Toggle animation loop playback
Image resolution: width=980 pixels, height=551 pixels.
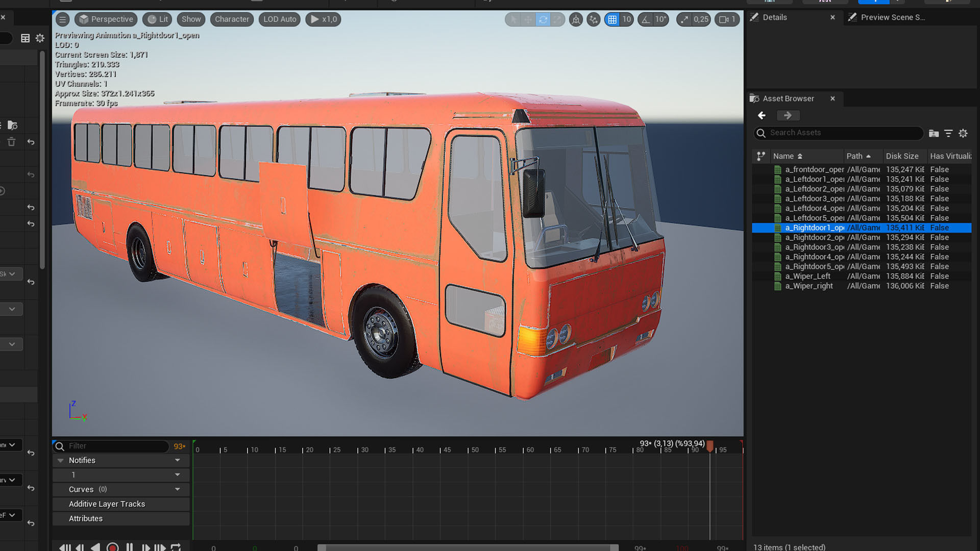(x=176, y=547)
